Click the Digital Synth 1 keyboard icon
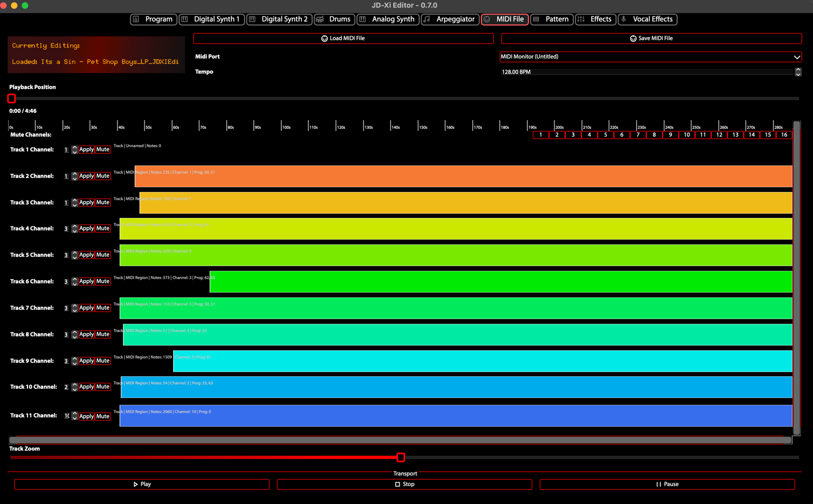 tap(185, 19)
